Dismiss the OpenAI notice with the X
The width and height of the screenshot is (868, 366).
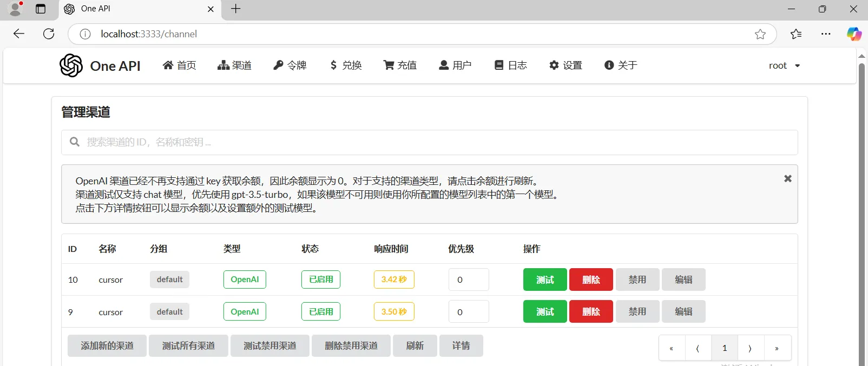tap(788, 178)
